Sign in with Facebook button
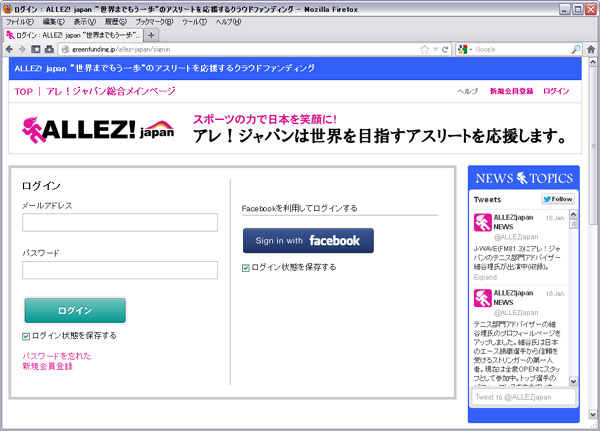The width and height of the screenshot is (600, 431). tap(308, 240)
